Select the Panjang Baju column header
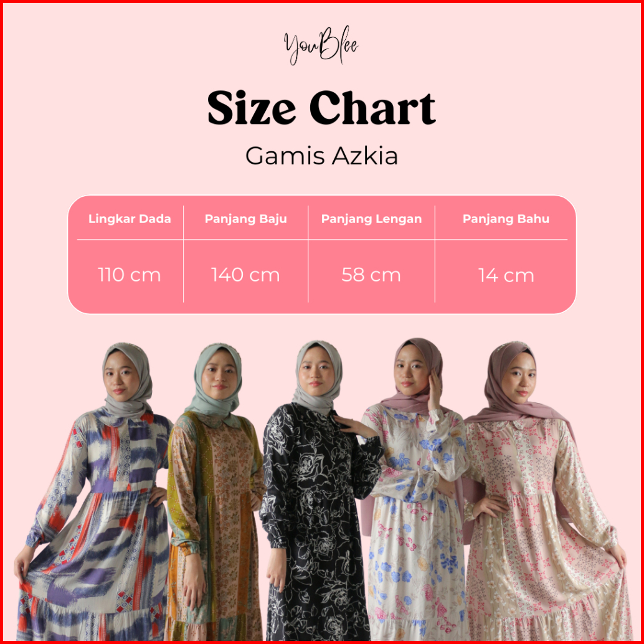This screenshot has height=644, width=644. tap(245, 219)
